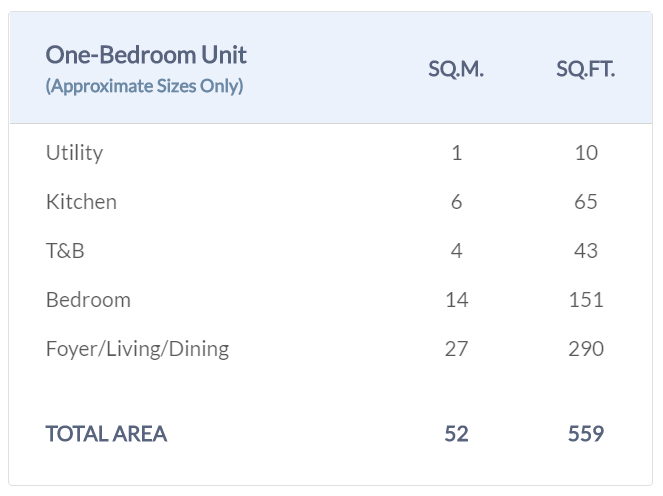Screen dimensions: 663x496
Task: Click the T&B row label
Action: tap(65, 251)
